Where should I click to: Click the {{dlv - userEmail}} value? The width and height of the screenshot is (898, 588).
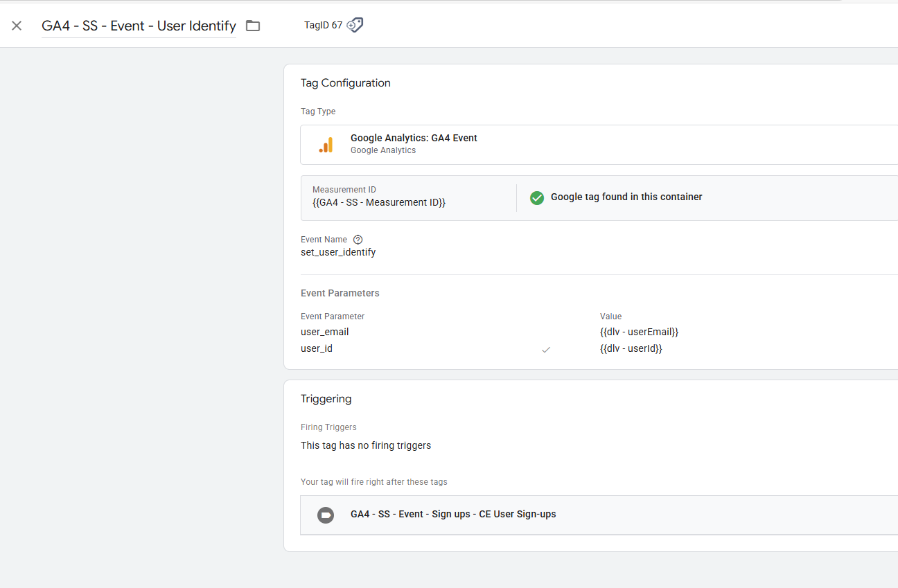(639, 332)
